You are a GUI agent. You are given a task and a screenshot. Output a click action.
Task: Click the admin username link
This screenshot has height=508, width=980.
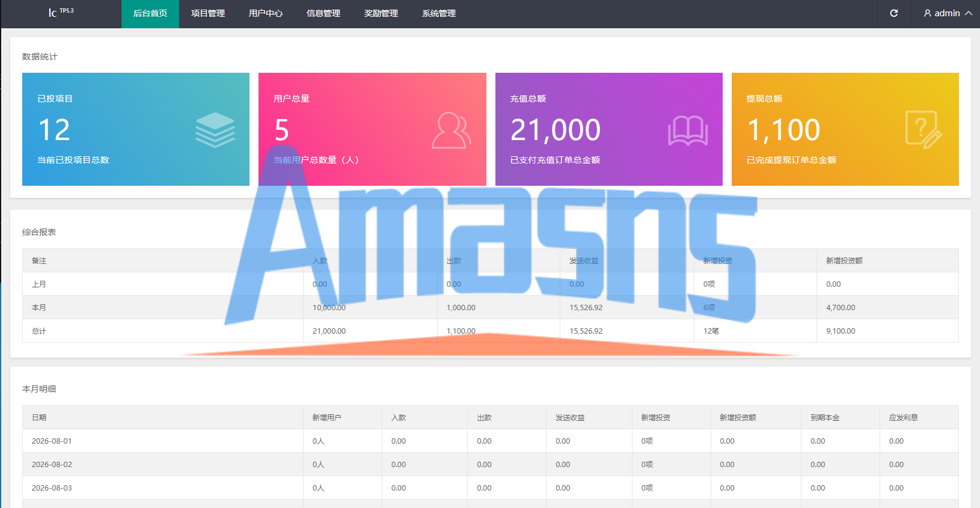click(947, 13)
